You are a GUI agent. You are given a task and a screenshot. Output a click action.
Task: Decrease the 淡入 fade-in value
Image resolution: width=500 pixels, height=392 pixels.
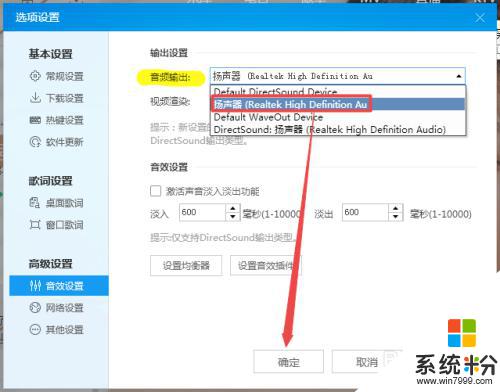(x=233, y=217)
